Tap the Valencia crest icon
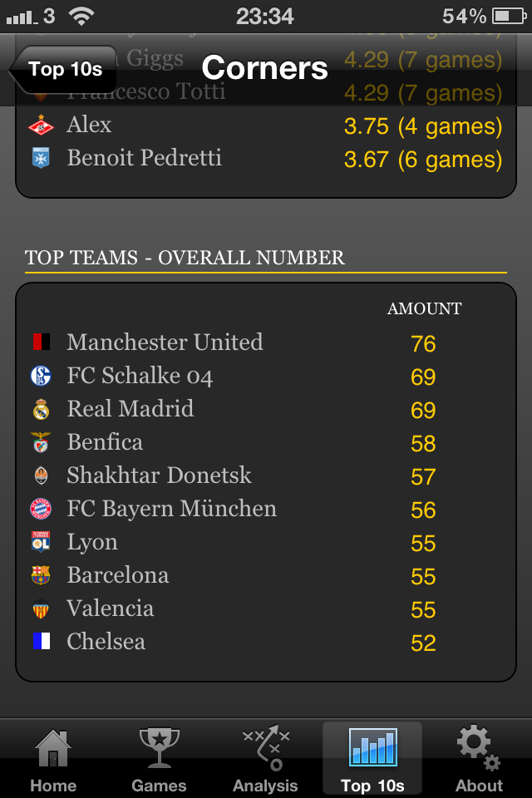The height and width of the screenshot is (798, 532). tap(41, 608)
